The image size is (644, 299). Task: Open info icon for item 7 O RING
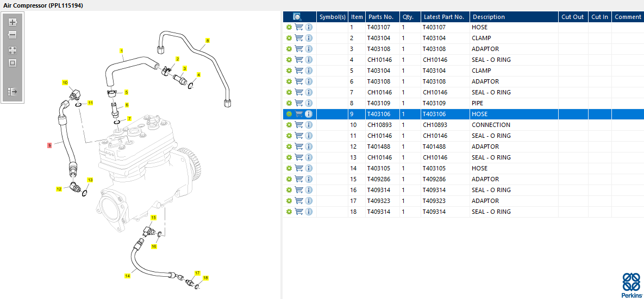point(309,92)
